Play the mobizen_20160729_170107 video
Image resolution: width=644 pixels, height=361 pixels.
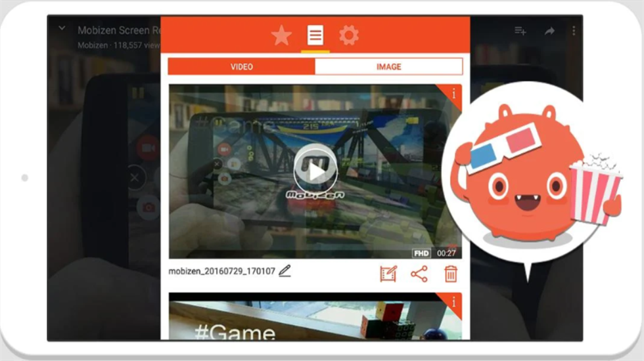(315, 171)
